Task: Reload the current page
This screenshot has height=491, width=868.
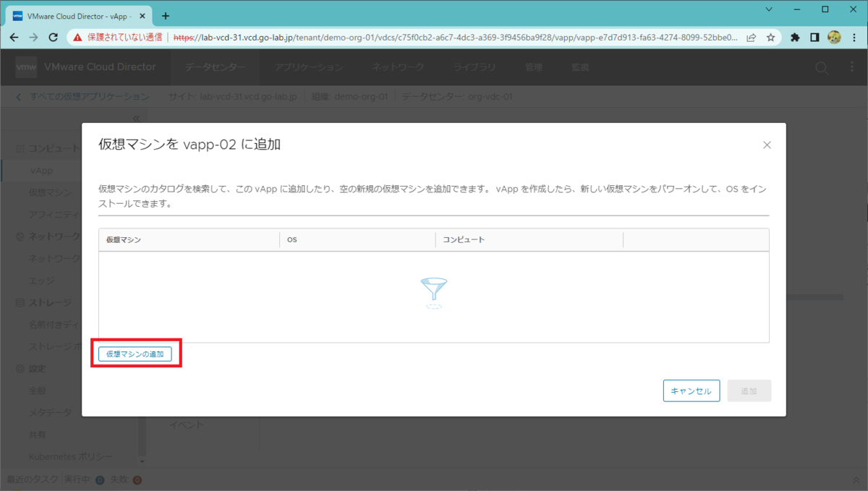Action: [x=53, y=37]
